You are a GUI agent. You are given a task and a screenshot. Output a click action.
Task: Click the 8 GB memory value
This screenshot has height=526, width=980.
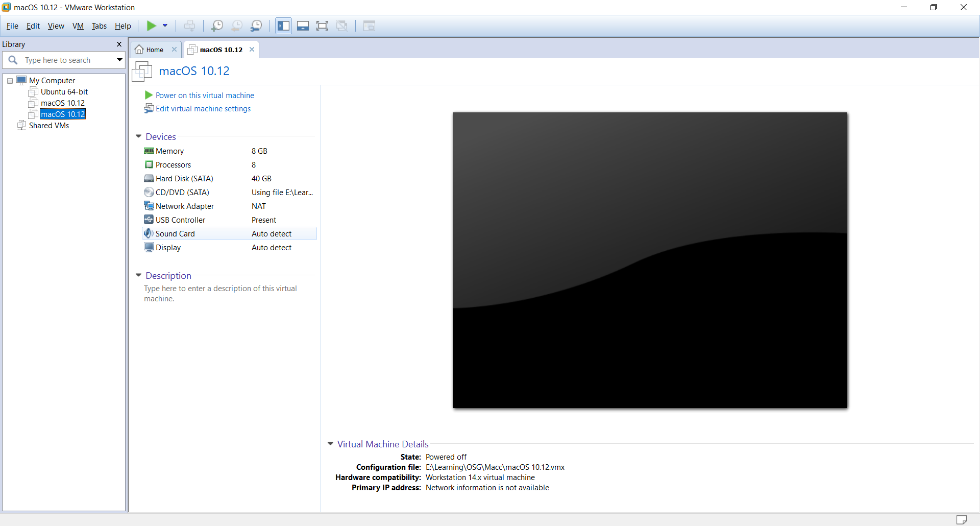(x=259, y=151)
